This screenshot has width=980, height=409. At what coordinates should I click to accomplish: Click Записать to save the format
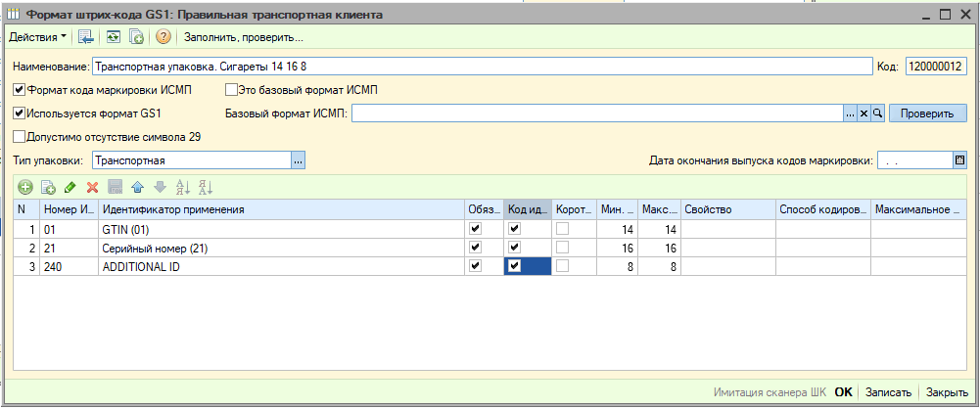pyautogui.click(x=889, y=392)
